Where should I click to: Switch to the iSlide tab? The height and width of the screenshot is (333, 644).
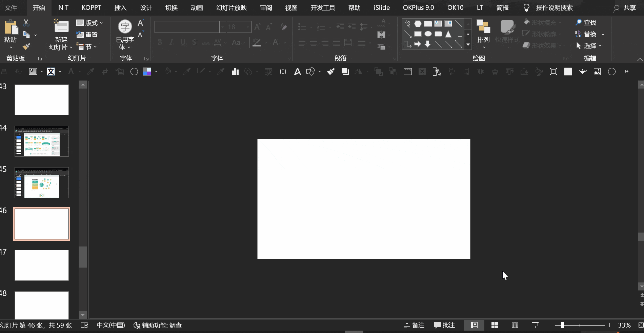point(382,7)
